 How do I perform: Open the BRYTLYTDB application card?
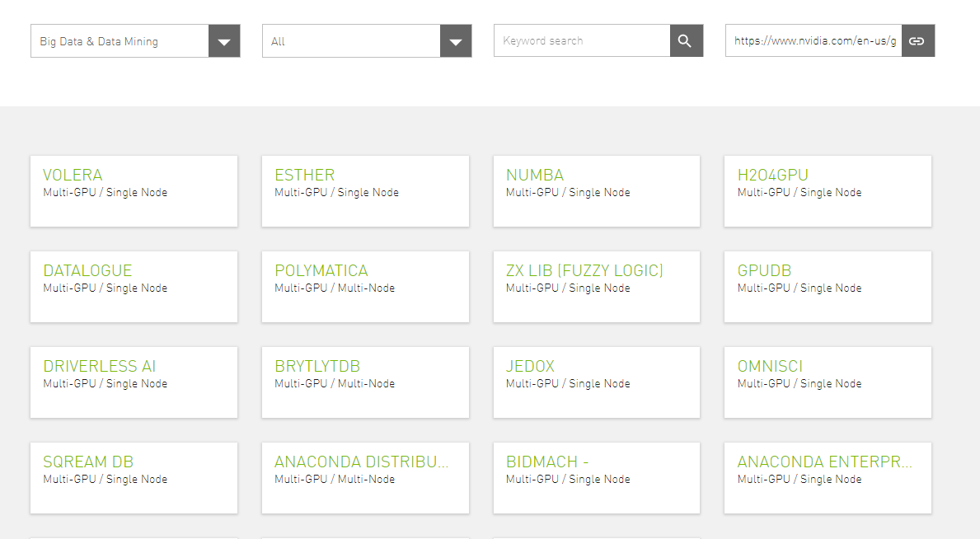tap(366, 382)
